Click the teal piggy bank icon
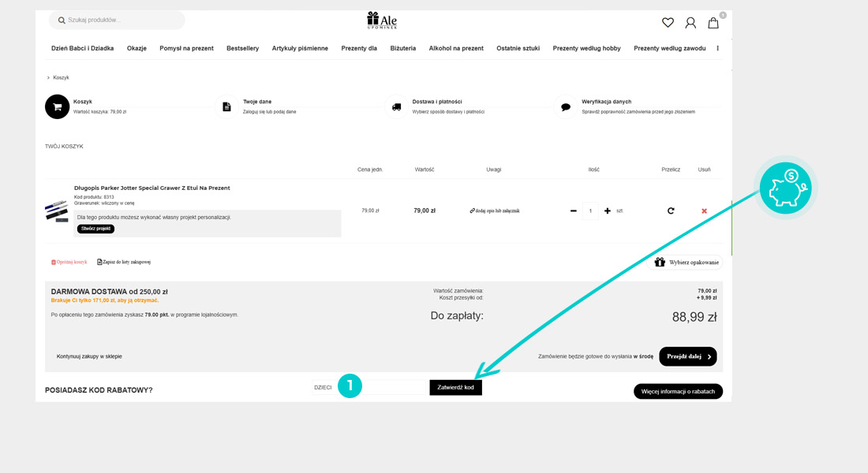The height and width of the screenshot is (473, 868). pos(785,188)
